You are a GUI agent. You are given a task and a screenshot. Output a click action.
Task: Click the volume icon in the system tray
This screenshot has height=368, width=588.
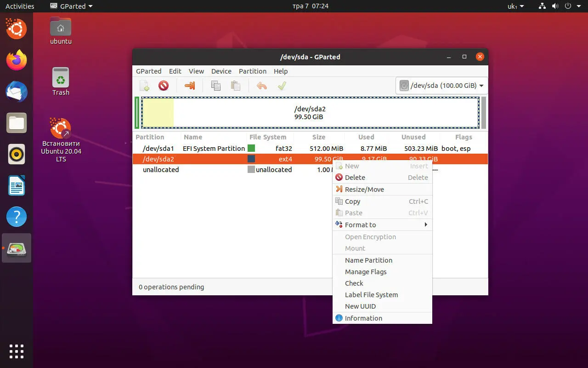pos(555,6)
